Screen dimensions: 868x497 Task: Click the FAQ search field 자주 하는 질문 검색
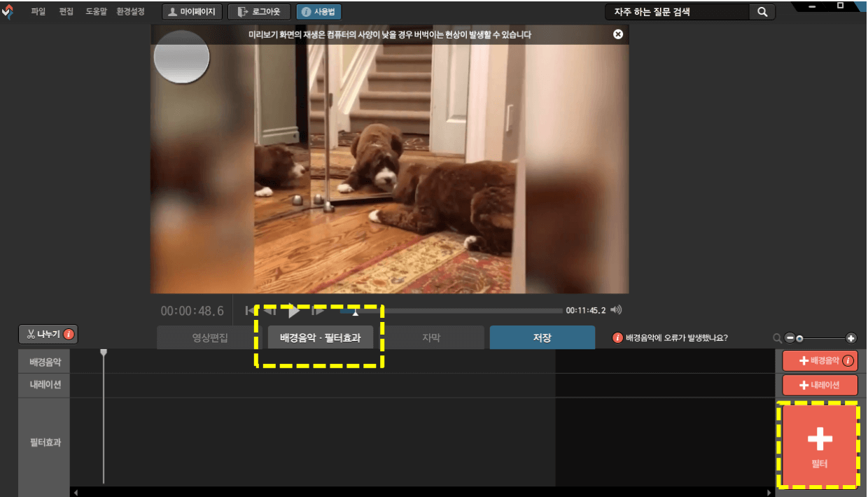pyautogui.click(x=678, y=12)
